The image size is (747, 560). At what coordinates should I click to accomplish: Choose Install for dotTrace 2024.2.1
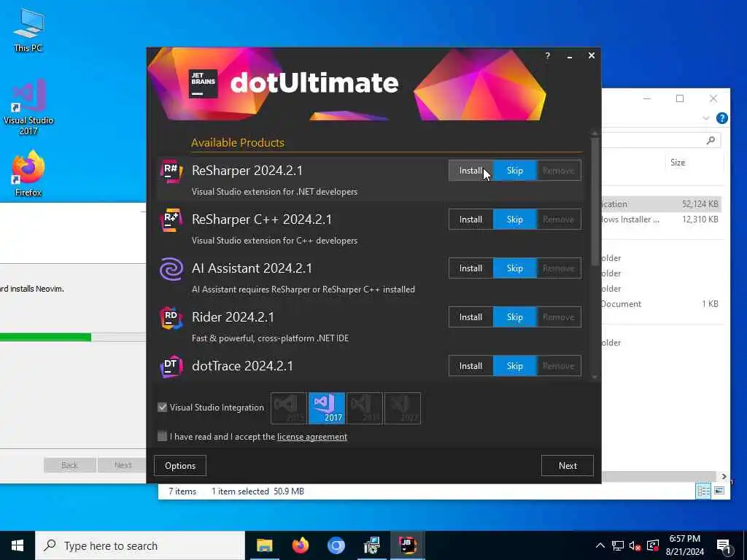pos(471,366)
